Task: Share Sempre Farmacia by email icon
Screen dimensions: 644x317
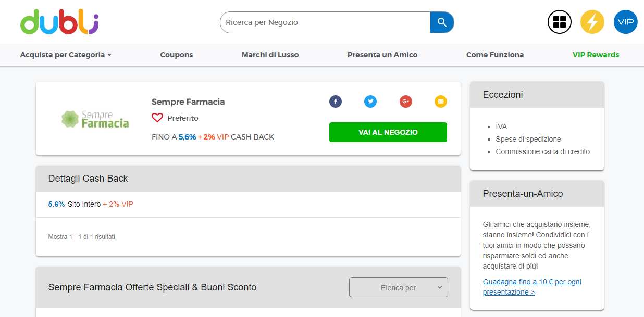Action: (441, 102)
